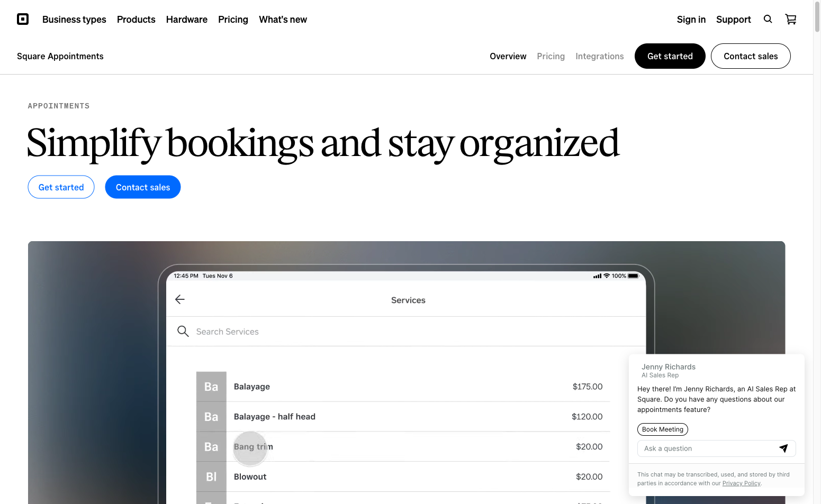Click the back arrow in Services screen

click(180, 299)
